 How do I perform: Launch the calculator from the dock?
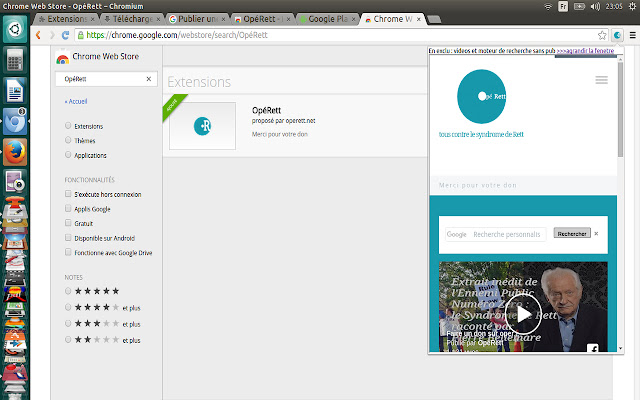[x=15, y=60]
